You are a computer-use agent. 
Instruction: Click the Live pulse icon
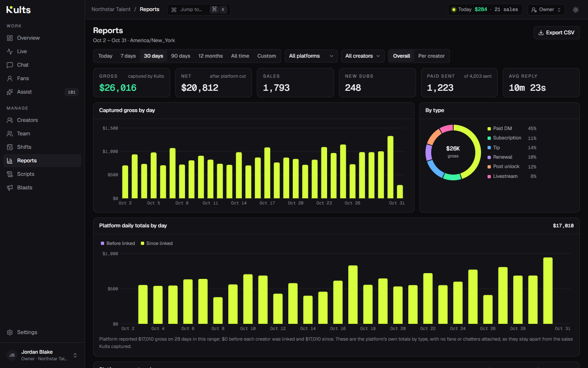coord(10,52)
